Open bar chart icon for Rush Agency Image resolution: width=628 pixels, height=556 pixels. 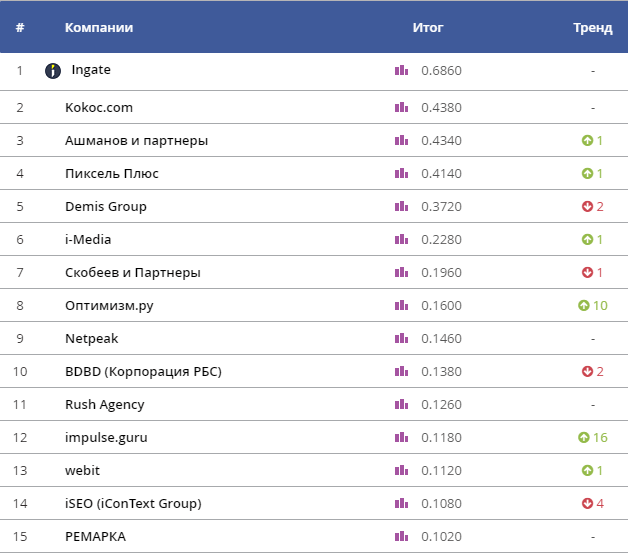pos(401,405)
